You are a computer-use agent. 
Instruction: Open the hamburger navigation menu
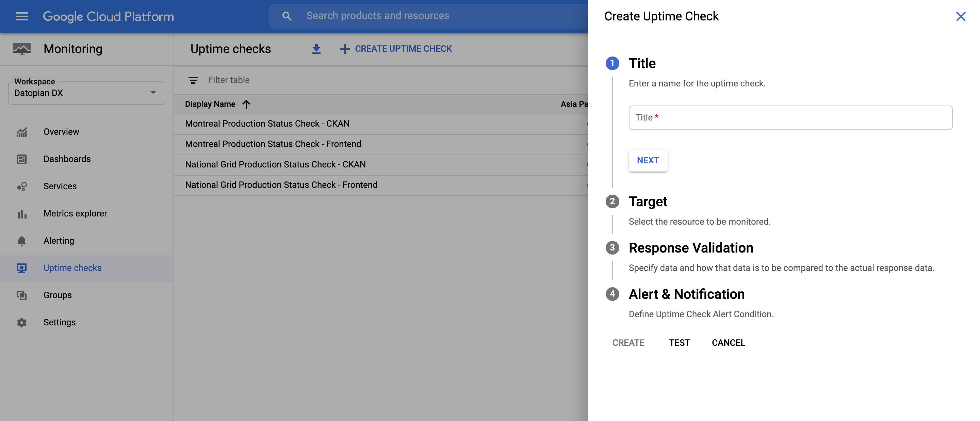[x=22, y=16]
